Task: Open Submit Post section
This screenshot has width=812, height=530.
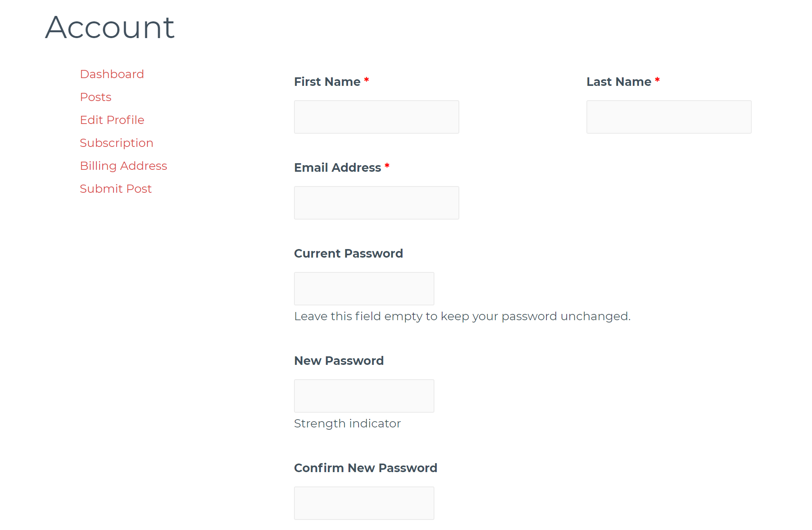Action: coord(115,188)
